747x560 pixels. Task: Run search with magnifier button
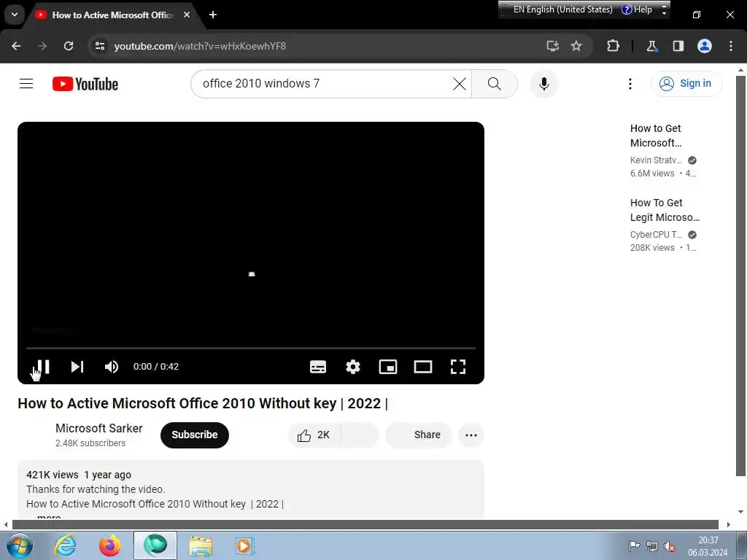[x=495, y=84]
